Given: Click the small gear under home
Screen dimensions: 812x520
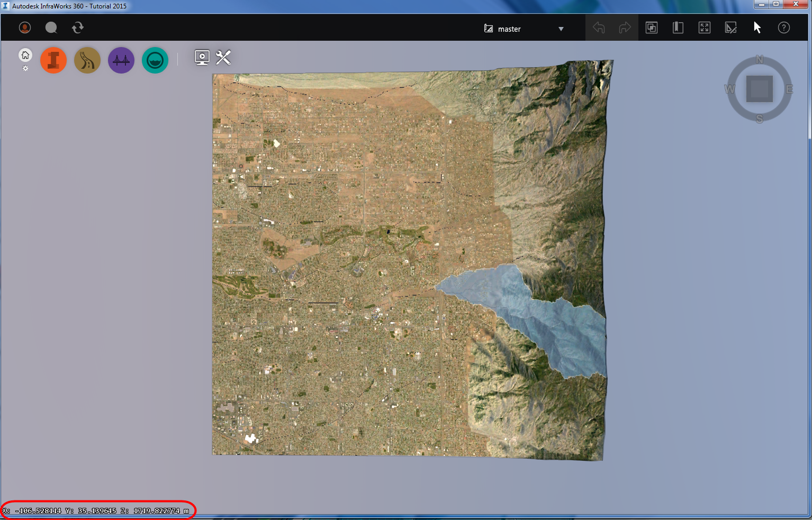Looking at the screenshot, I should pyautogui.click(x=25, y=68).
